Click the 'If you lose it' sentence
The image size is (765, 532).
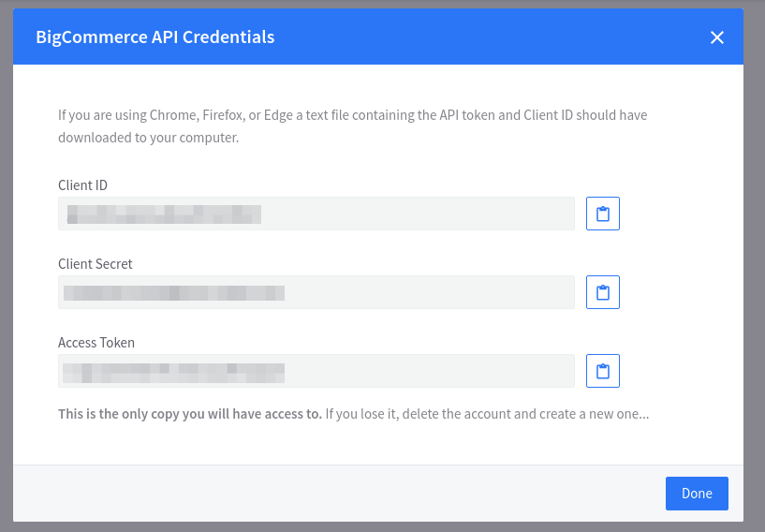coord(487,414)
